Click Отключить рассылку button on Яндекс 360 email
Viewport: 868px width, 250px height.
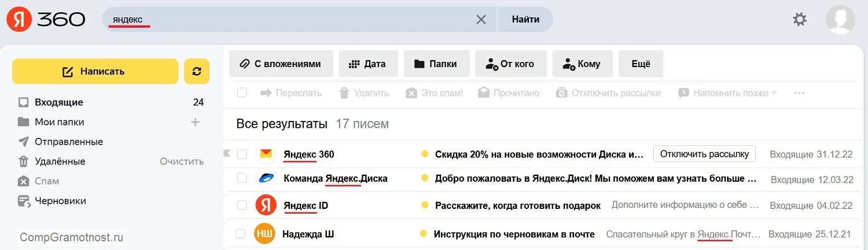click(704, 154)
